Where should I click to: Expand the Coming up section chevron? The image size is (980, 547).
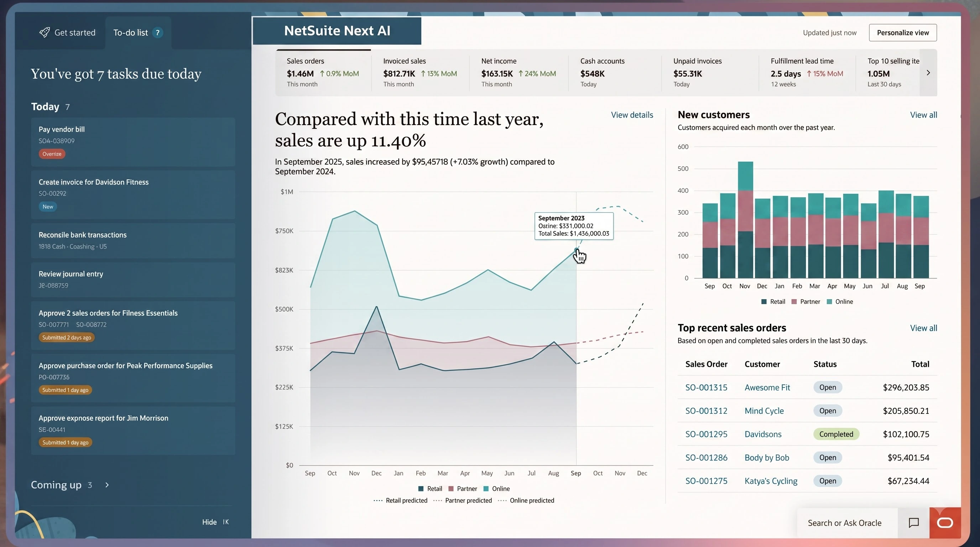click(107, 485)
